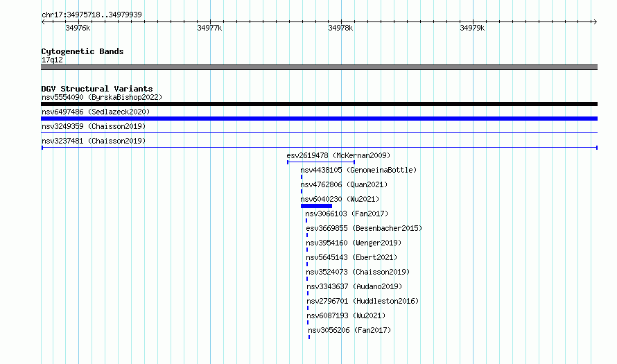
Task: Open esv3669855 (Besenbacher2015) variant
Action: (364, 228)
